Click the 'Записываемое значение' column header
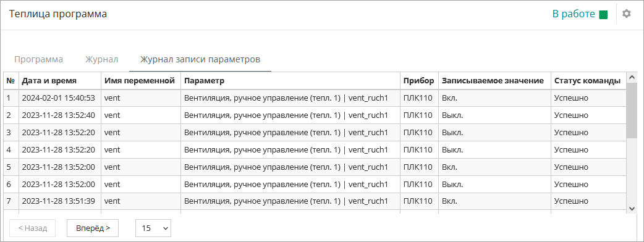The image size is (644, 242). coord(495,81)
